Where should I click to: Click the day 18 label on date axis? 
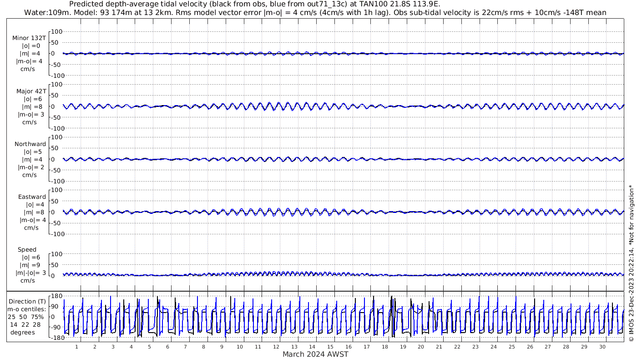(x=385, y=347)
